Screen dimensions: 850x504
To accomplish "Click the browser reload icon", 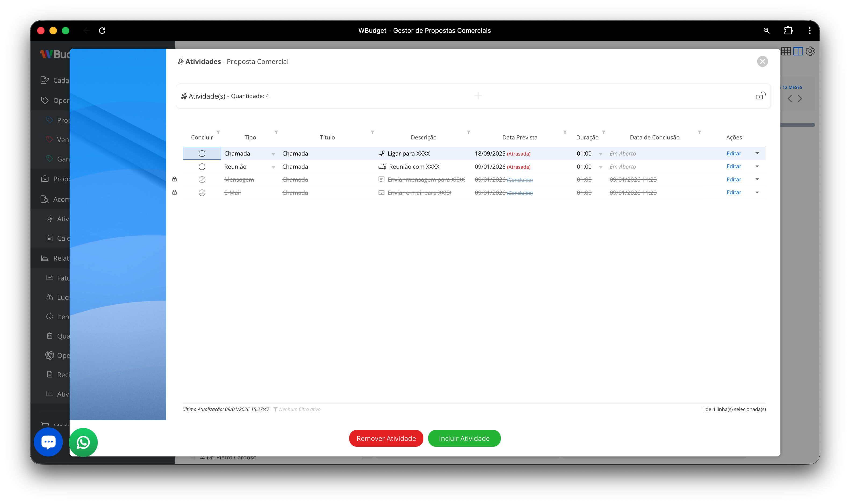I will pos(102,31).
